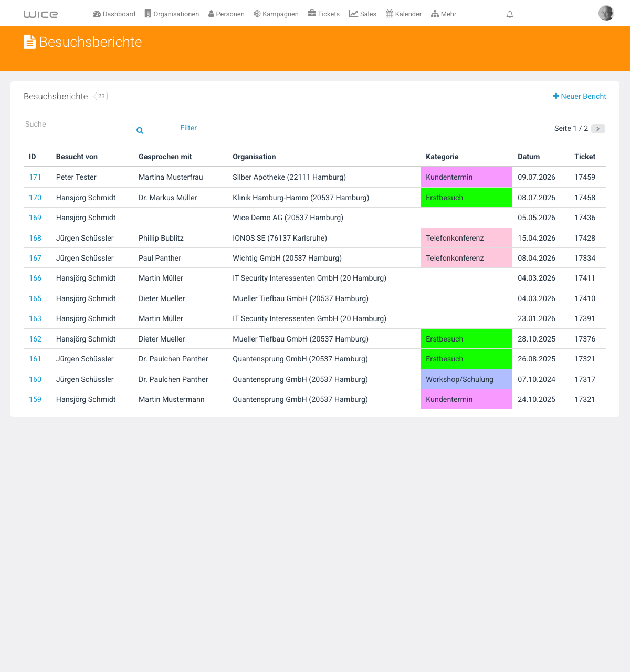Click the green Erstbesuch cell for report 170

pos(466,198)
